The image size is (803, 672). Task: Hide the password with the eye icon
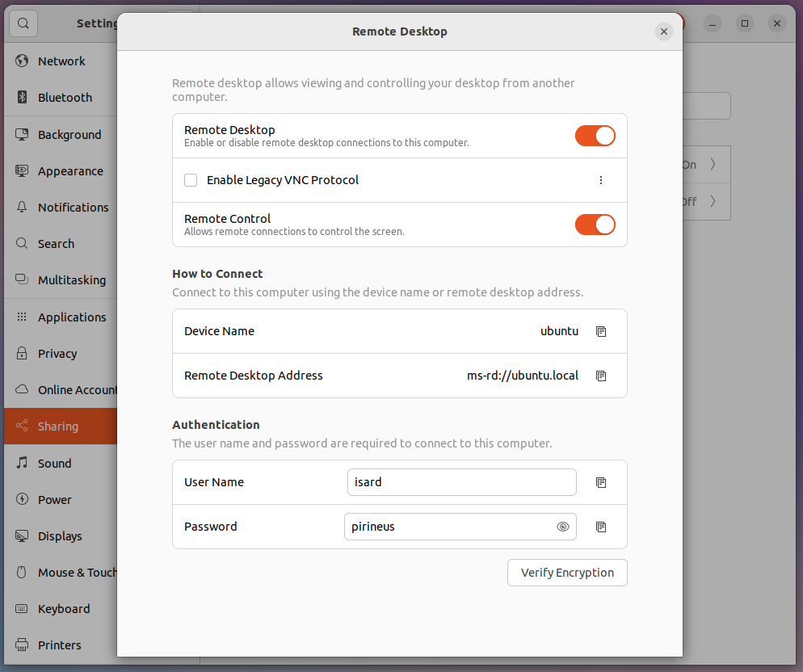click(x=563, y=527)
